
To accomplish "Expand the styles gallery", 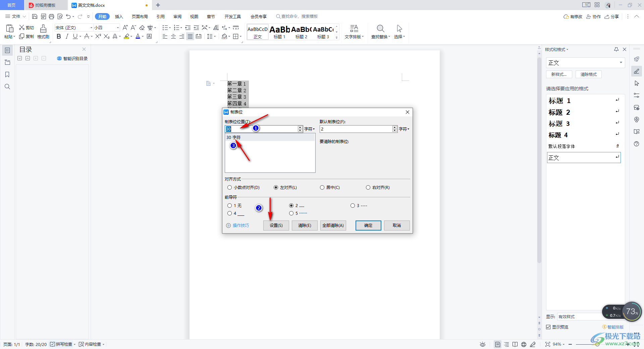I will [337, 38].
